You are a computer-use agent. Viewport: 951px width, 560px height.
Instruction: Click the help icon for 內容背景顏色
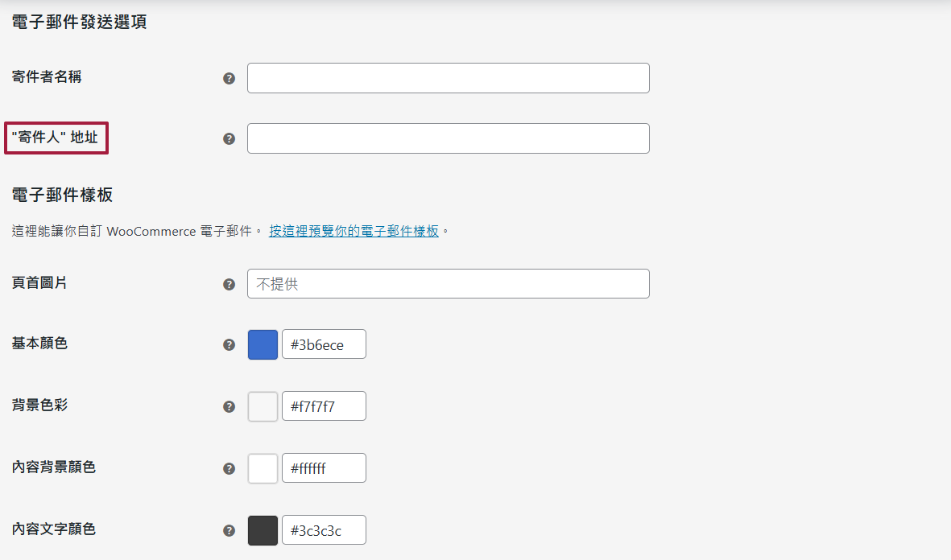point(229,467)
